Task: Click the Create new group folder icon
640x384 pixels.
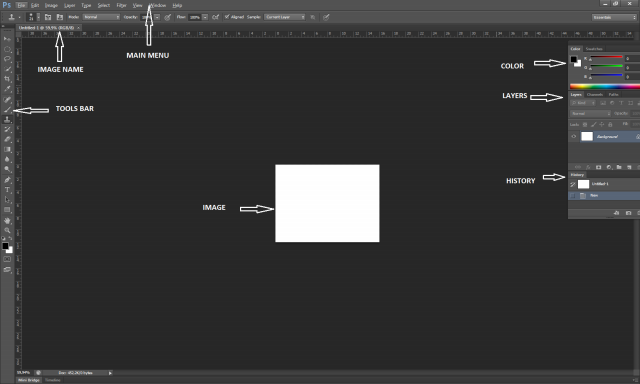Action: (x=619, y=167)
